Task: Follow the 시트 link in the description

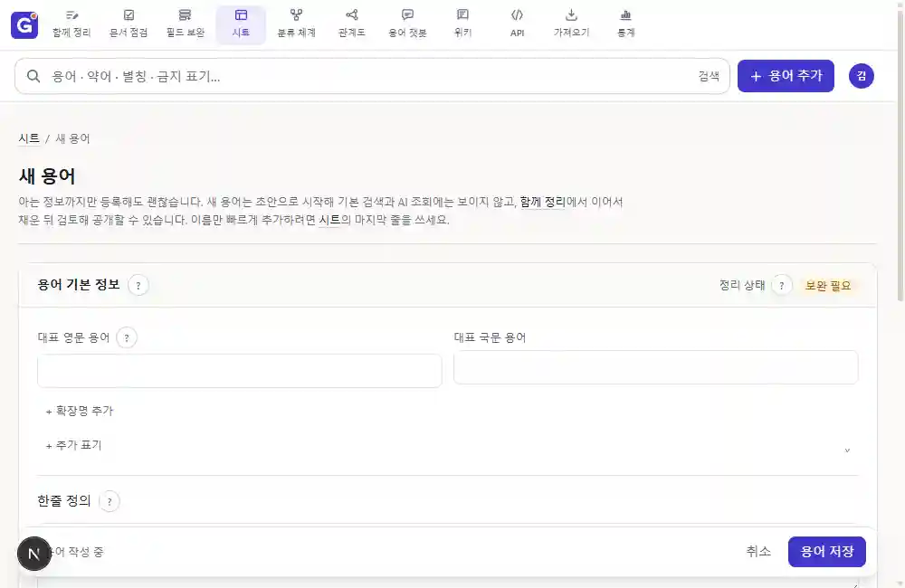Action: pyautogui.click(x=329, y=220)
